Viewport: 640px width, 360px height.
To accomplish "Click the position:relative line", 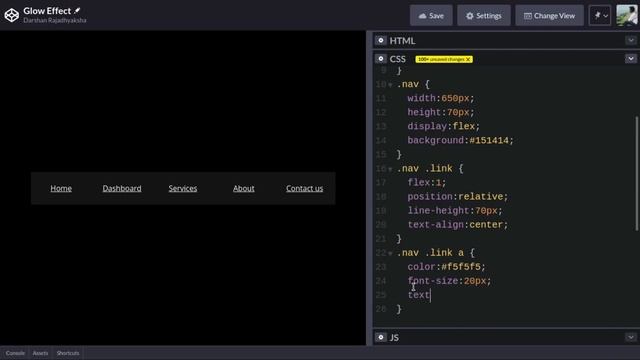I will tap(458, 197).
